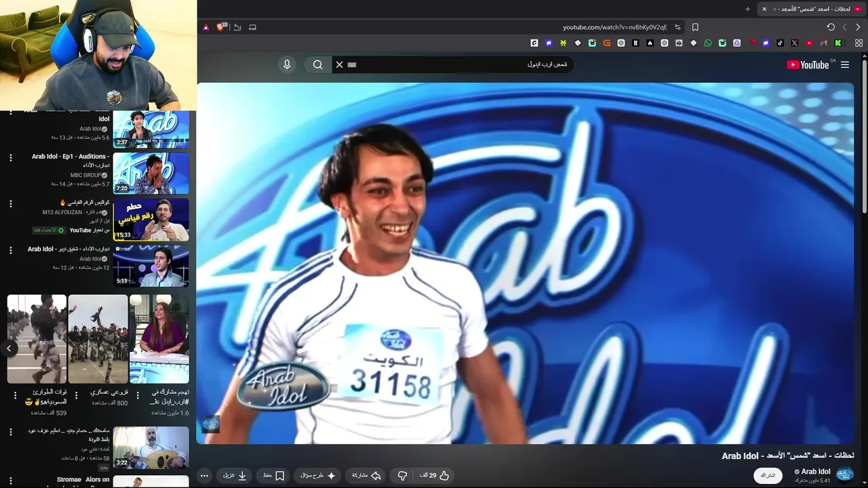Click the main video player area
This screenshot has height=488, width=868.
click(x=525, y=263)
